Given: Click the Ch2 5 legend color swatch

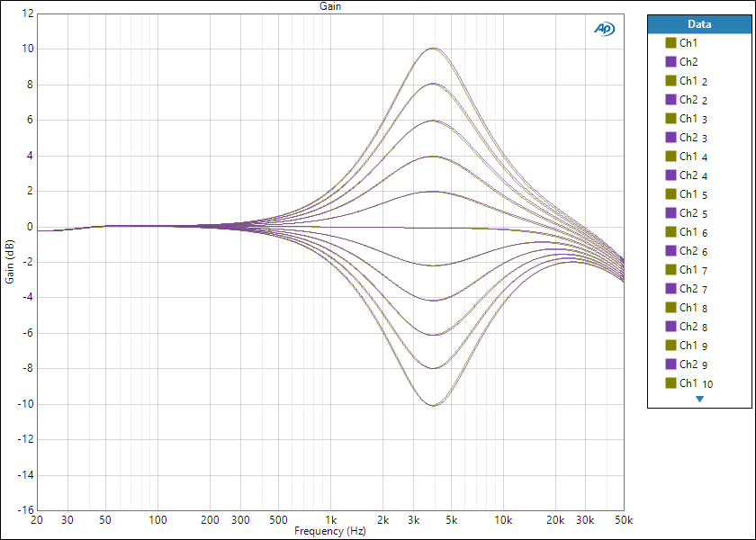Looking at the screenshot, I should 670,212.
